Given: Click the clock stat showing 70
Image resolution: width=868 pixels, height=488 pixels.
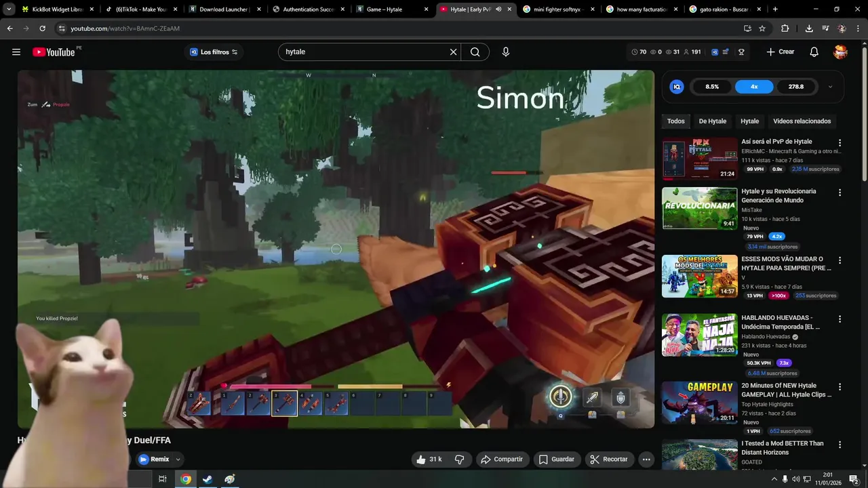Looking at the screenshot, I should click(639, 52).
